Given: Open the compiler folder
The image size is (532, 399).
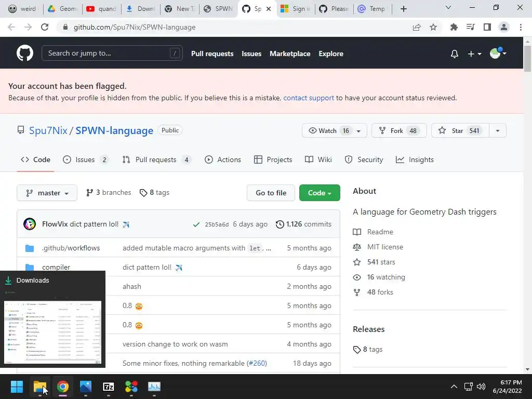Looking at the screenshot, I should coord(56,268).
